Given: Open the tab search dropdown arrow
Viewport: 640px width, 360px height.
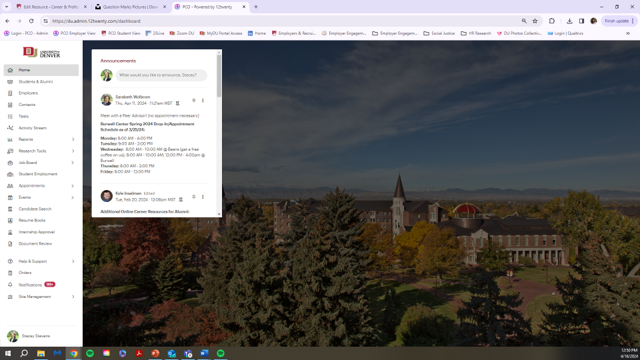Looking at the screenshot, I should pos(7,7).
